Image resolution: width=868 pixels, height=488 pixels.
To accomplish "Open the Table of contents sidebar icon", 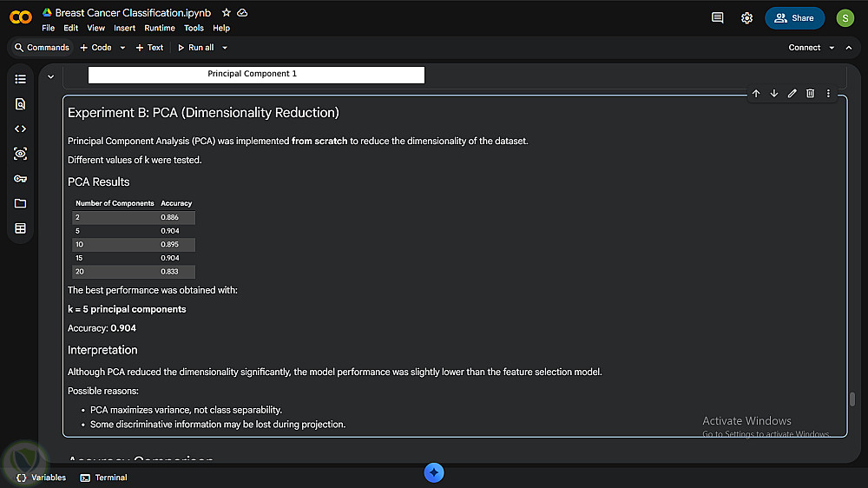I will click(x=21, y=79).
